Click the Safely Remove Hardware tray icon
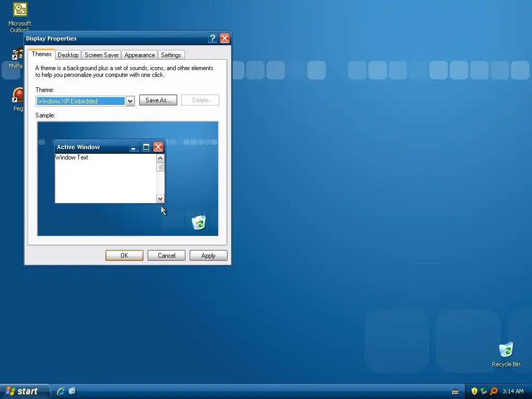The width and height of the screenshot is (532, 399). 484,391
